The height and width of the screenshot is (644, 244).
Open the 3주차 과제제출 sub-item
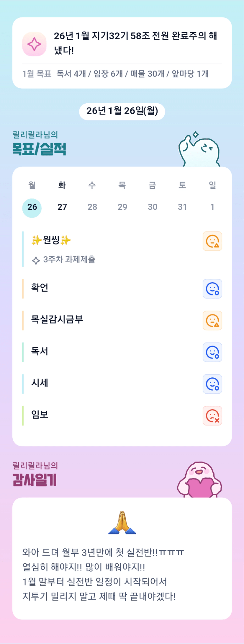tap(69, 260)
